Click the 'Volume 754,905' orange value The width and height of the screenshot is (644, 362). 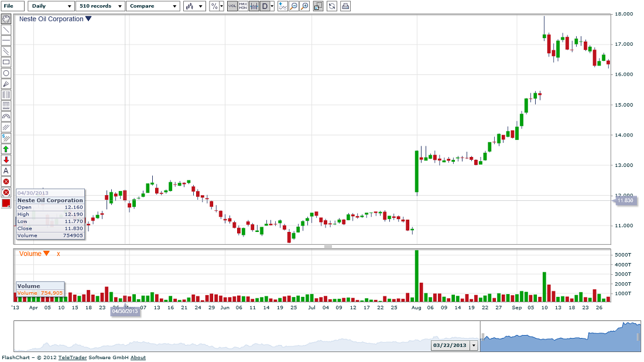pos(40,293)
